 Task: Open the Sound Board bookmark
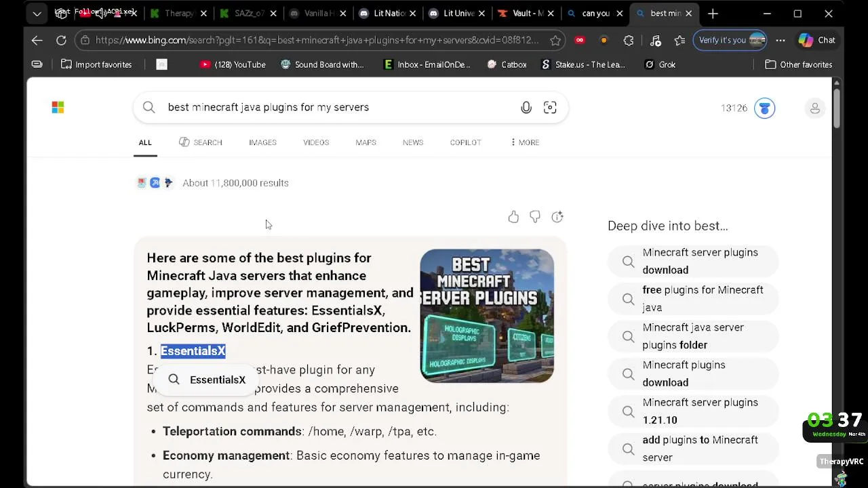click(x=322, y=64)
